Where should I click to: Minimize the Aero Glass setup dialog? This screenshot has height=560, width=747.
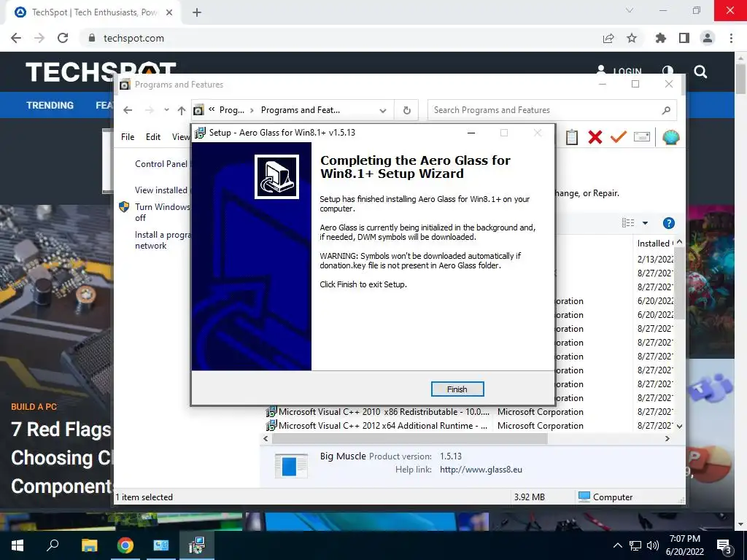(471, 133)
